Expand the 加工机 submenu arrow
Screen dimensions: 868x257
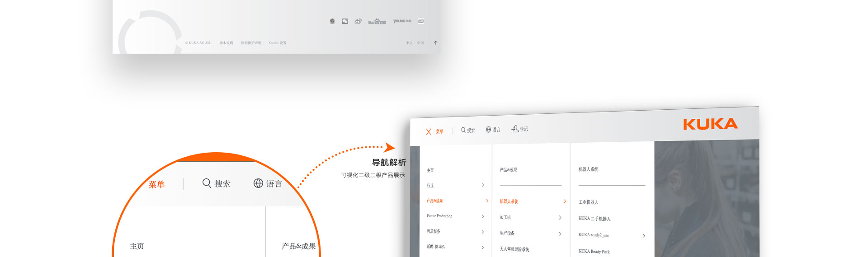click(x=560, y=218)
